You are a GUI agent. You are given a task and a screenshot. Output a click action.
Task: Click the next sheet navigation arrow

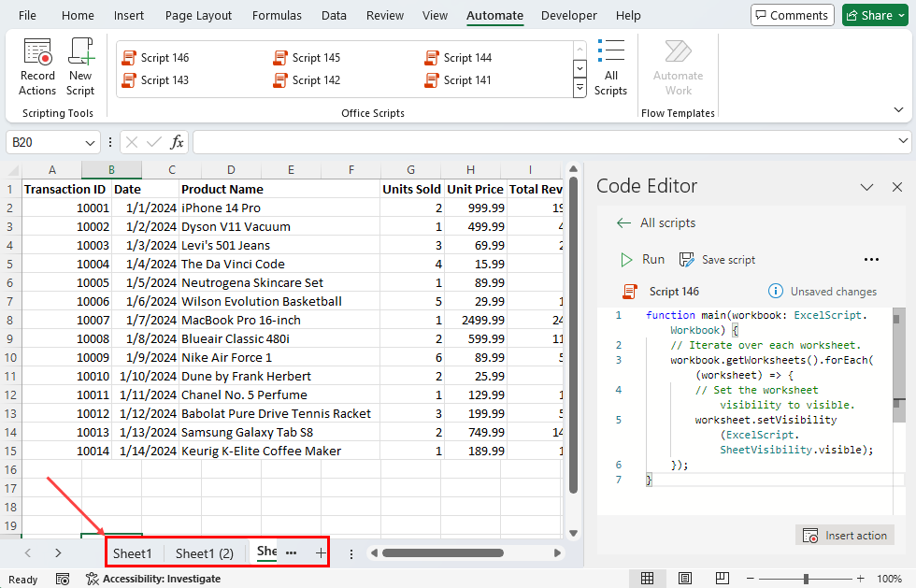[58, 552]
